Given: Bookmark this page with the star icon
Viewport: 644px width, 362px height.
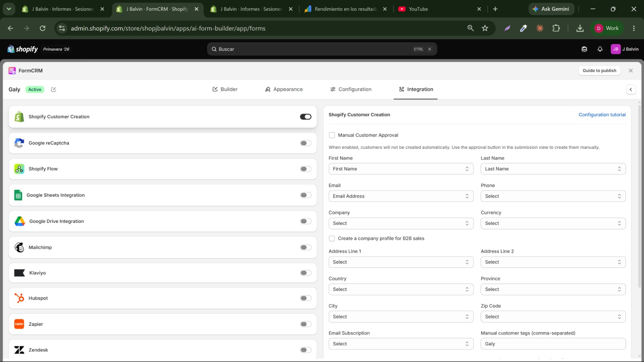Looking at the screenshot, I should [485, 28].
